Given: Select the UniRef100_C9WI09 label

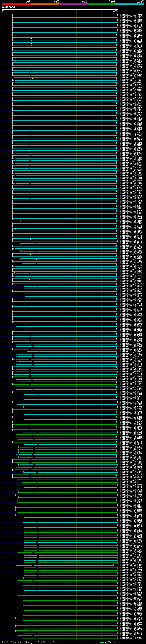Looking at the screenshot, I should [131, 286].
